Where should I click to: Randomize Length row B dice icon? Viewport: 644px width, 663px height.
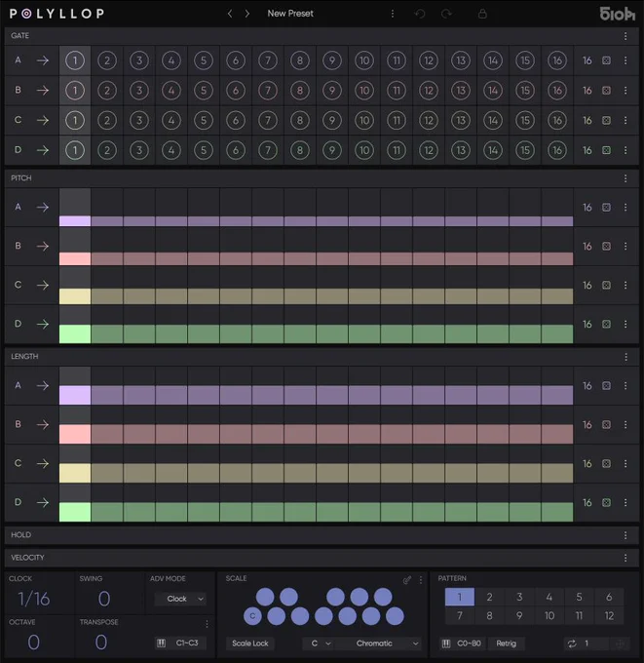pos(606,424)
